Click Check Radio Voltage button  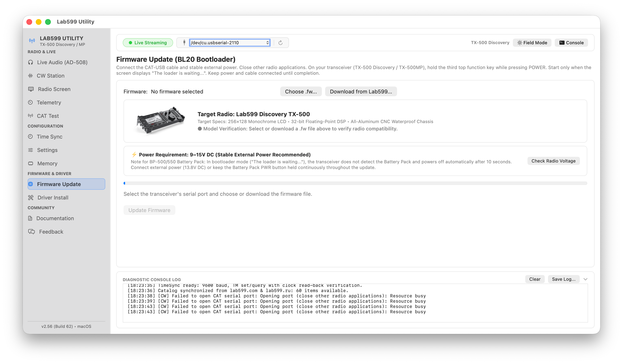tap(554, 161)
